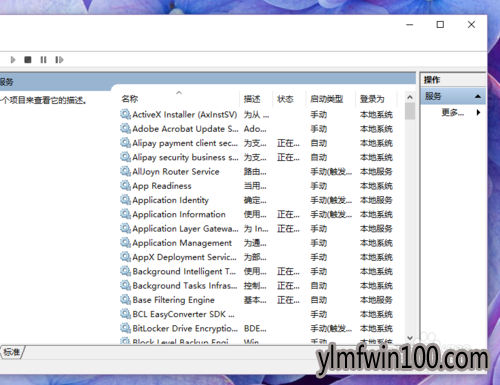Click the scrollbar up arrow in services list
The width and height of the screenshot is (500, 385).
pos(410,97)
